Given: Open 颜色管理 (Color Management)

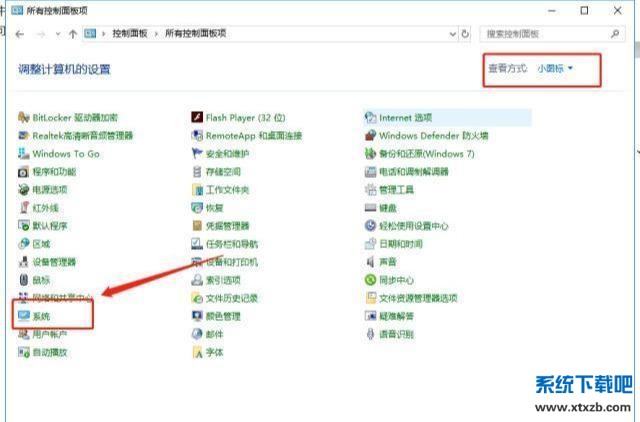Looking at the screenshot, I should tap(222, 316).
